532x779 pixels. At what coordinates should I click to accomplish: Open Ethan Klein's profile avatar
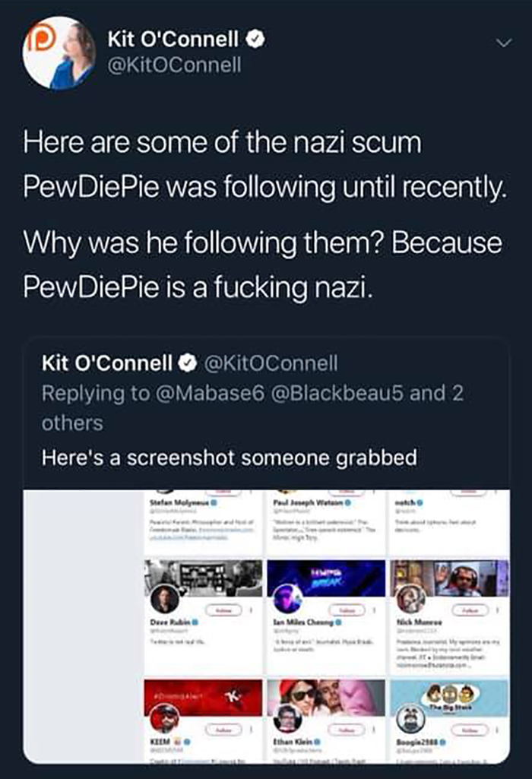[x=286, y=719]
